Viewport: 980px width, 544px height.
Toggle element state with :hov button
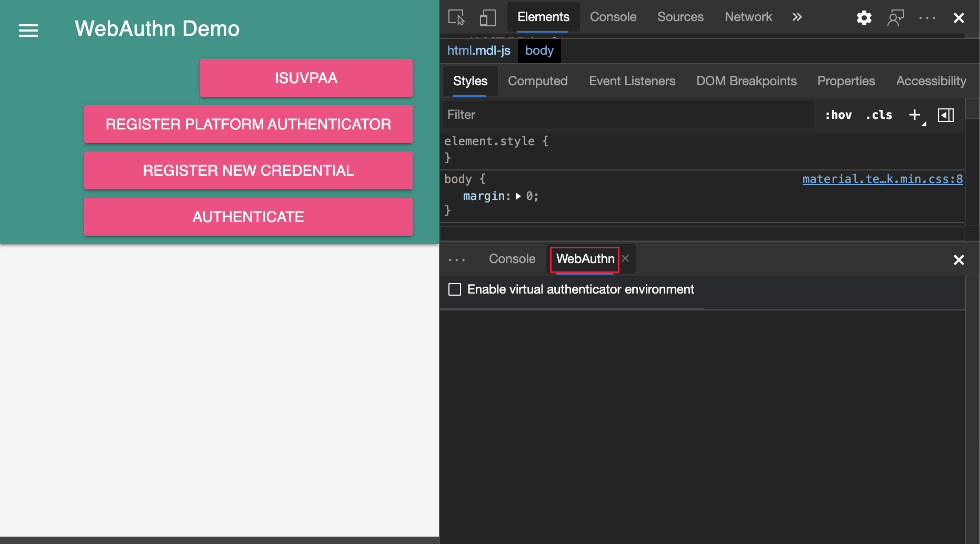[838, 115]
